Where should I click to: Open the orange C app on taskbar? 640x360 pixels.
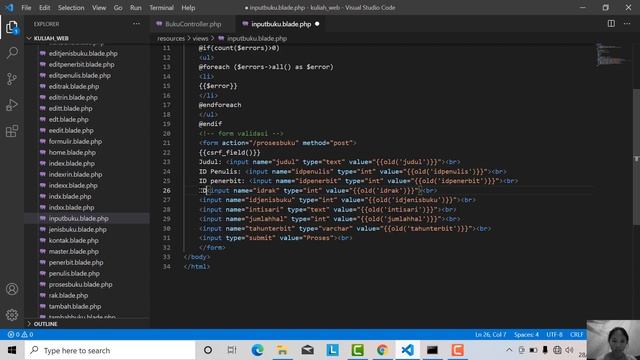tap(457, 350)
